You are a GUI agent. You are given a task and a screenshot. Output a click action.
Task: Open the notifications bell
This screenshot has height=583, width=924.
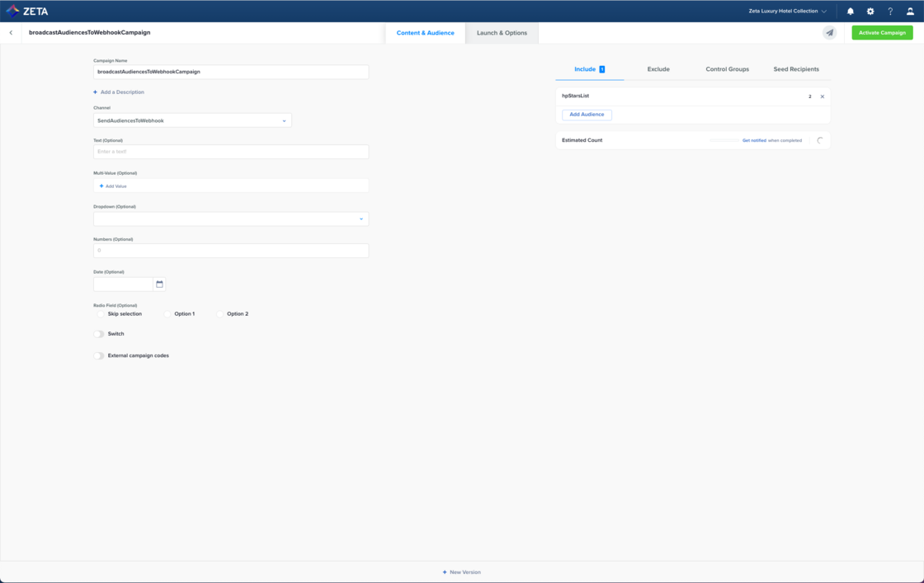pos(851,12)
